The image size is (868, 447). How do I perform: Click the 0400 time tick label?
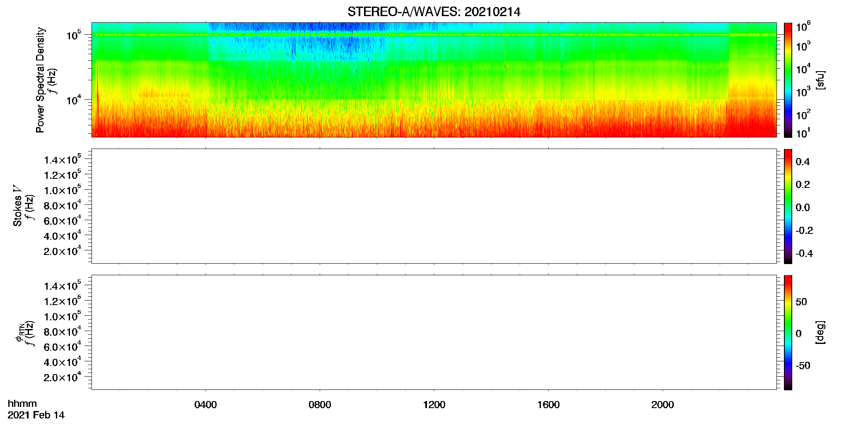point(205,405)
